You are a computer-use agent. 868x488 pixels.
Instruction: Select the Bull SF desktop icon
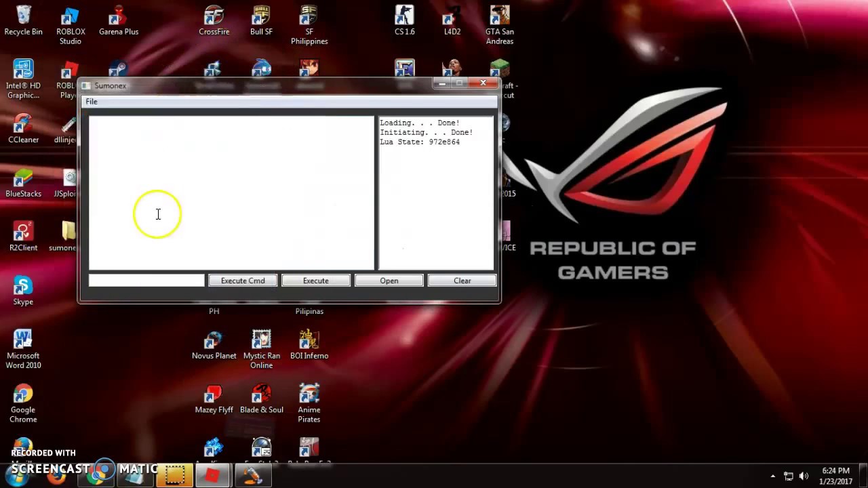click(261, 21)
